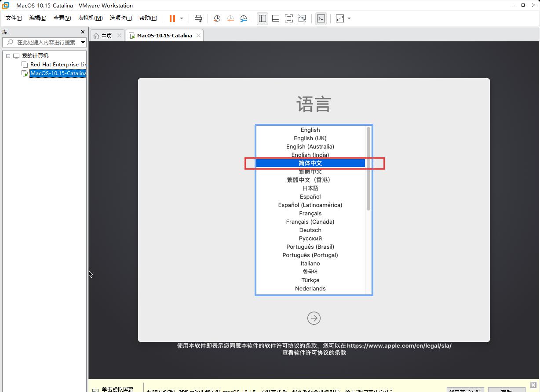Enter full screen mode from toolbar
Viewport: 540px width, 392px height.
[x=289, y=18]
